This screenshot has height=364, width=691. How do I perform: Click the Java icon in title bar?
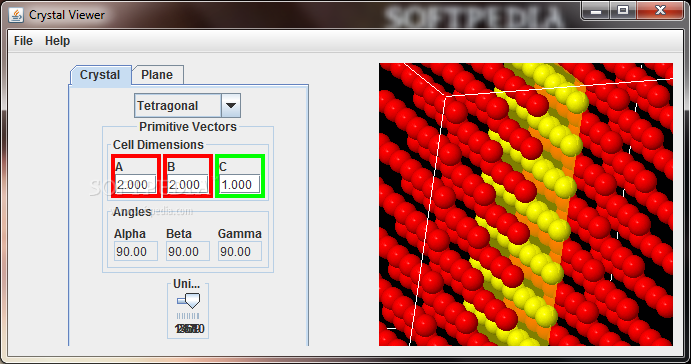tap(16, 15)
